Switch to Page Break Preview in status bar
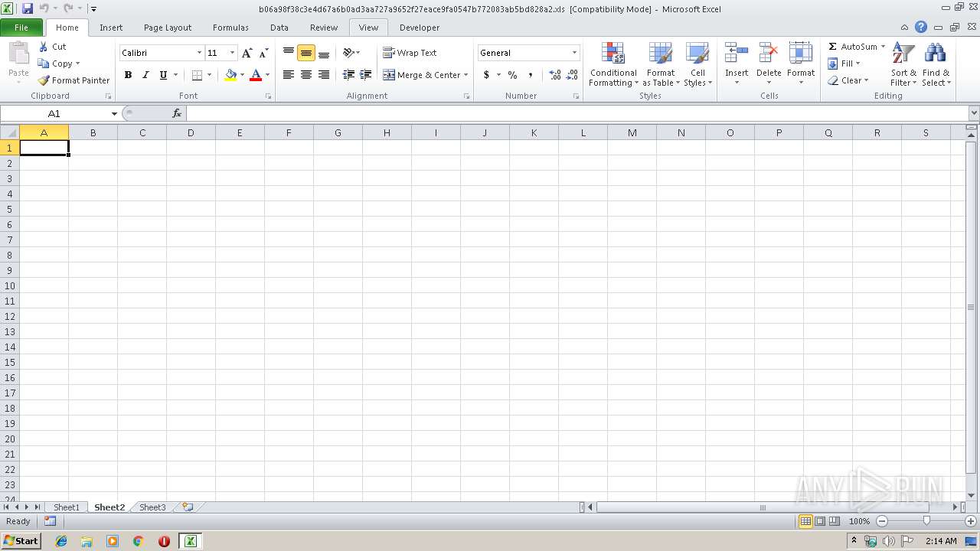The height and width of the screenshot is (551, 980). 835,521
